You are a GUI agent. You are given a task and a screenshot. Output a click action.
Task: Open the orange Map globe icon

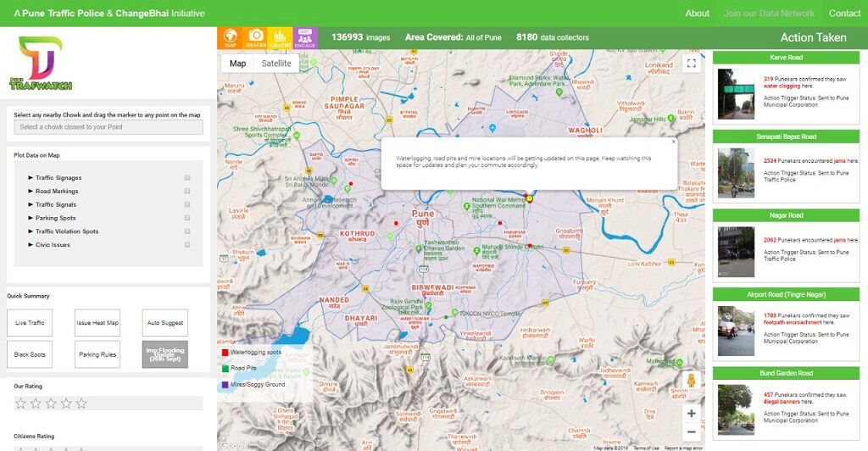(x=230, y=37)
